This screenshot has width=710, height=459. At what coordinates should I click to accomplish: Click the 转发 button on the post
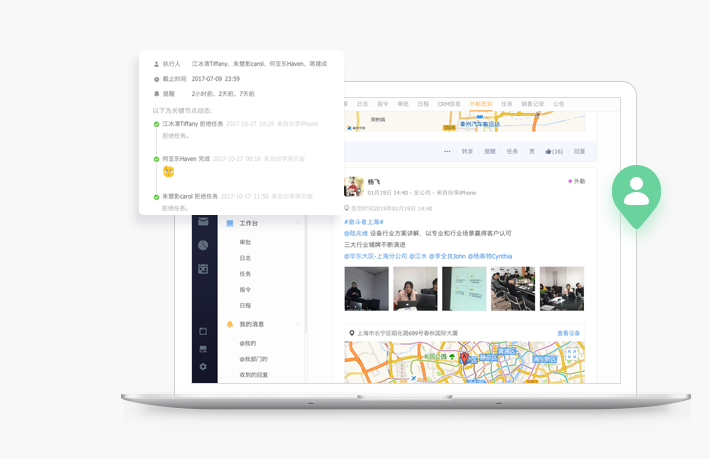467,152
